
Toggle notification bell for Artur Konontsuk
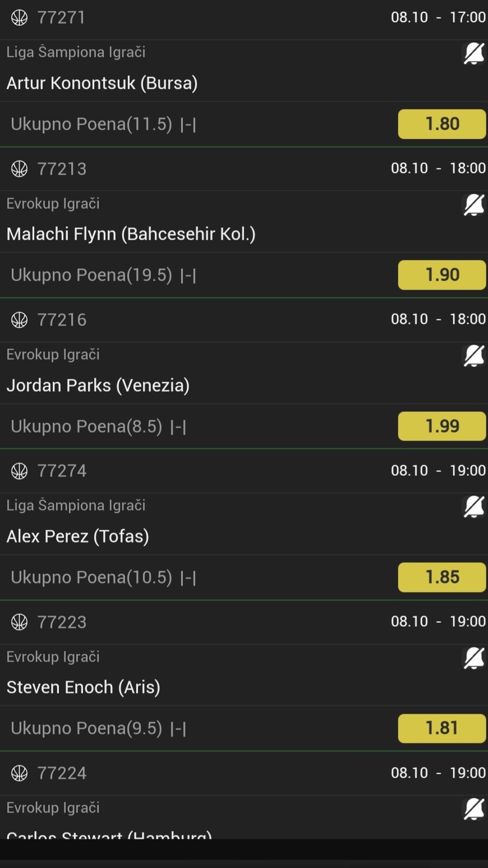coord(473,54)
